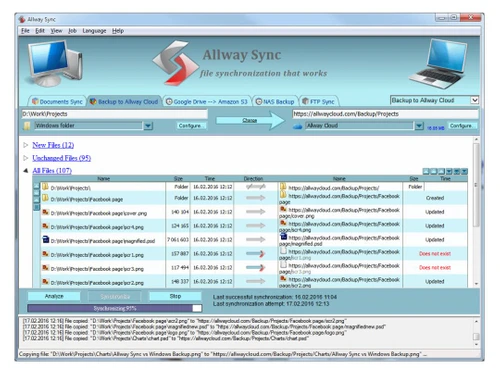Click the direction arrow in cover.png row

pyautogui.click(x=256, y=212)
